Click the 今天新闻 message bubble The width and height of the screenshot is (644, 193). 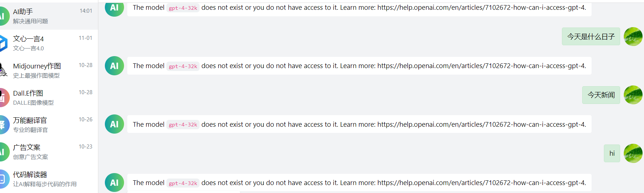coord(601,95)
